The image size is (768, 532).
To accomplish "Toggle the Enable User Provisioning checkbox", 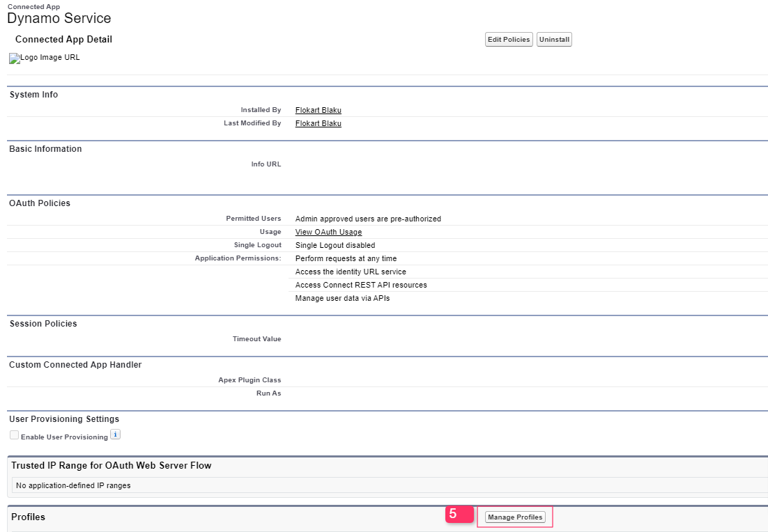I will click(15, 435).
